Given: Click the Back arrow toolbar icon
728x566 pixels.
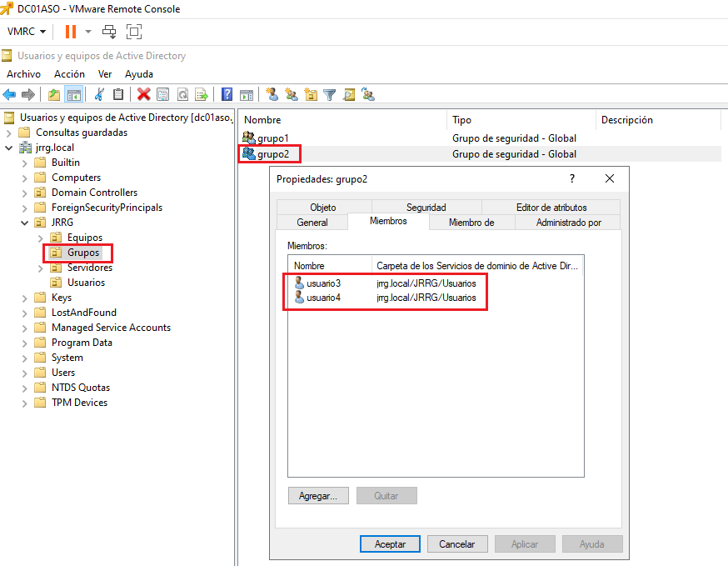Looking at the screenshot, I should [9, 95].
